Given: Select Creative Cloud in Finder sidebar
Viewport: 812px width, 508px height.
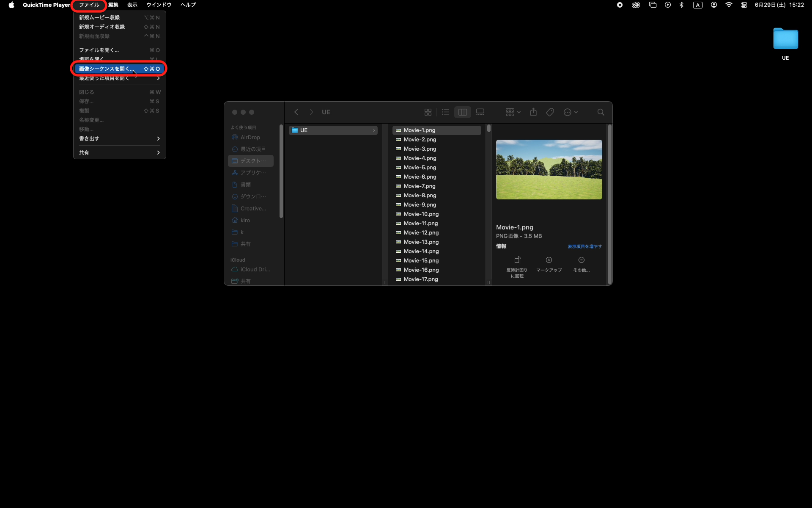Looking at the screenshot, I should click(251, 208).
